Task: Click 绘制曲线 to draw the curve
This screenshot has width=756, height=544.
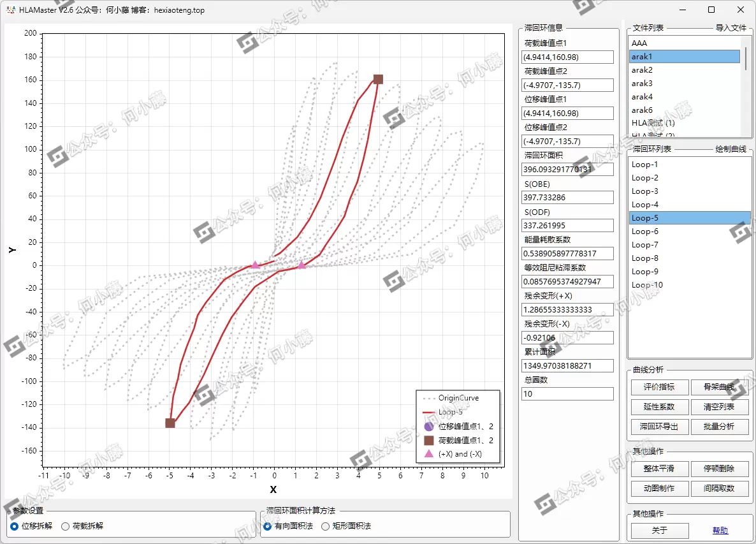Action: pos(731,149)
